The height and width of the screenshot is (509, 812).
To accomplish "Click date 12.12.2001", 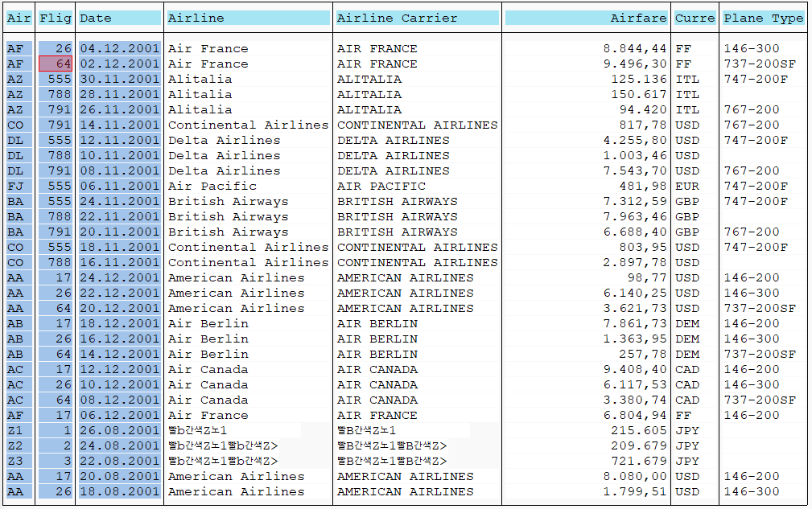I will 120,369.
